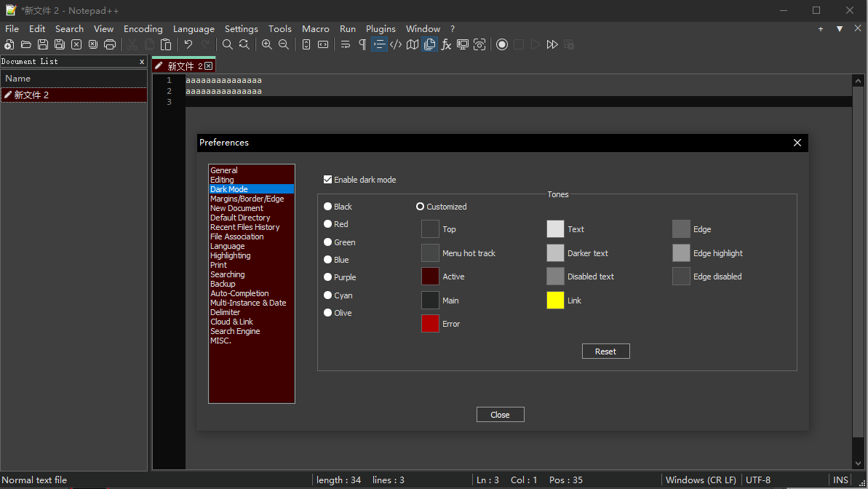Select General in the Preferences list
This screenshot has height=489, width=868.
pos(251,170)
